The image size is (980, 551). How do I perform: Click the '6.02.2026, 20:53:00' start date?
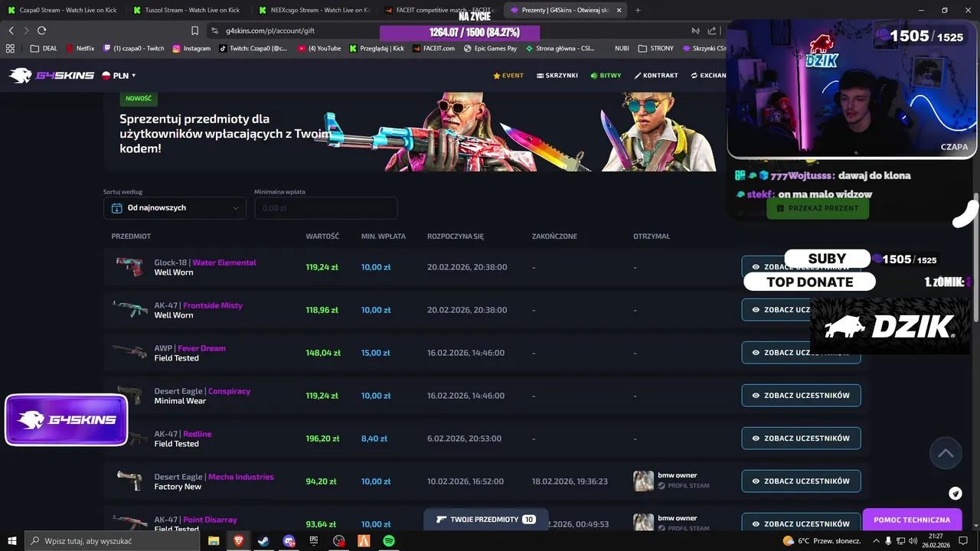coord(464,439)
